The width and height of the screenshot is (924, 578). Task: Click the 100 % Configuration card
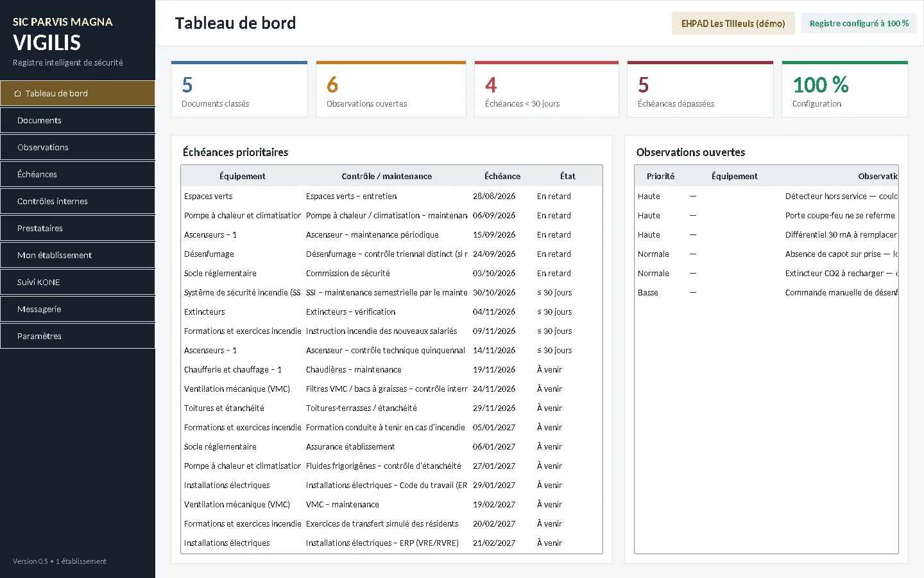click(x=845, y=89)
